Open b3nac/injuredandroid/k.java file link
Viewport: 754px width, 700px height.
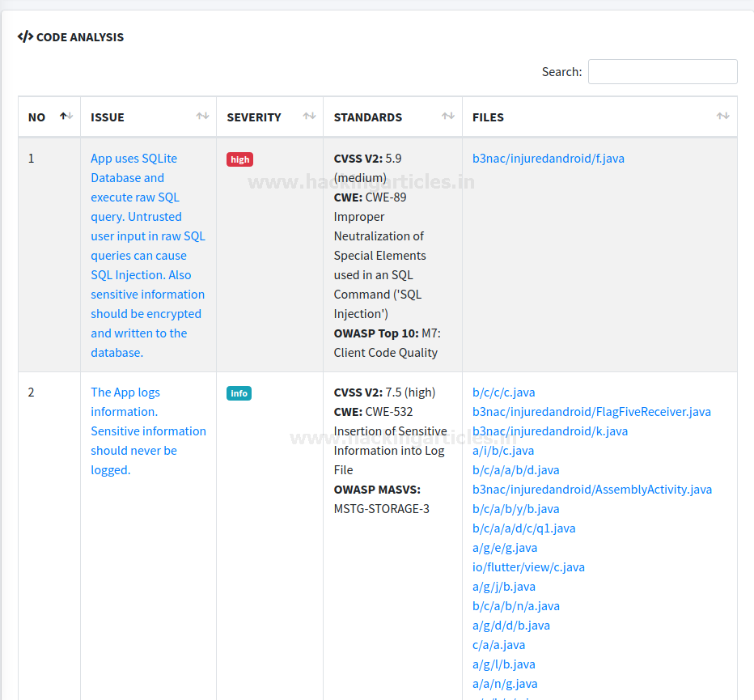[549, 431]
